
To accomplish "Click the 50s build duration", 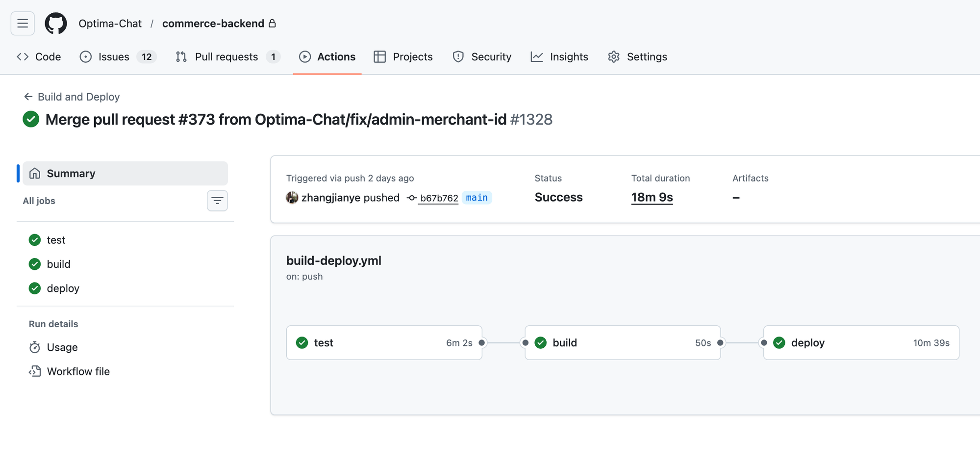I will pyautogui.click(x=703, y=343).
